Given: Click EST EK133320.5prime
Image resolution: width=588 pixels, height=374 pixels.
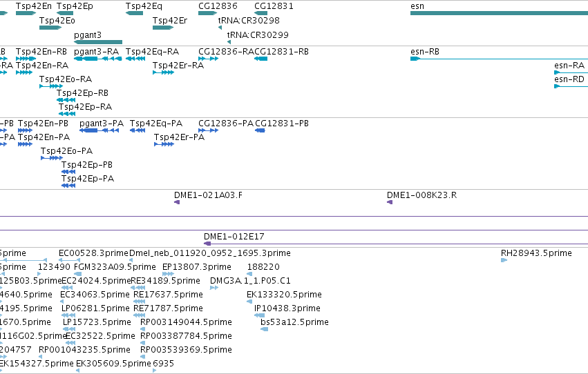Looking at the screenshot, I should [x=249, y=302].
